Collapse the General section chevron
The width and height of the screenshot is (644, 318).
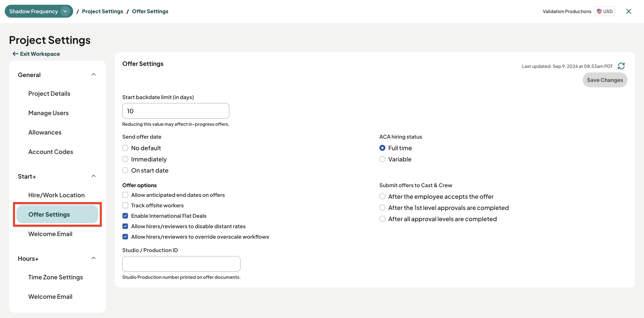click(94, 75)
